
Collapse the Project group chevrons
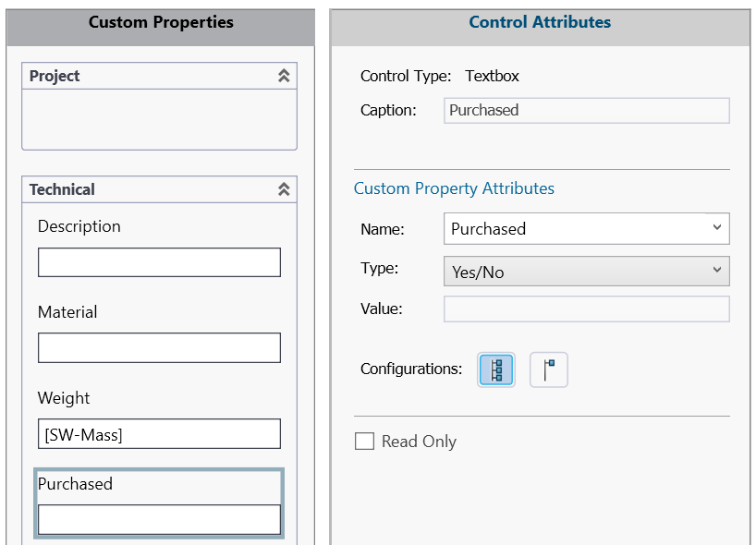coord(284,76)
